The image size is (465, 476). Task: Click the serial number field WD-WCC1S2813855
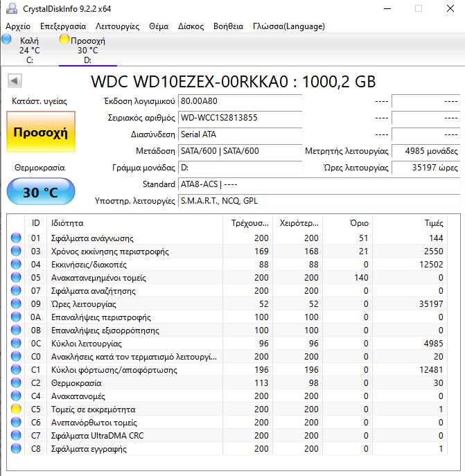[240, 118]
